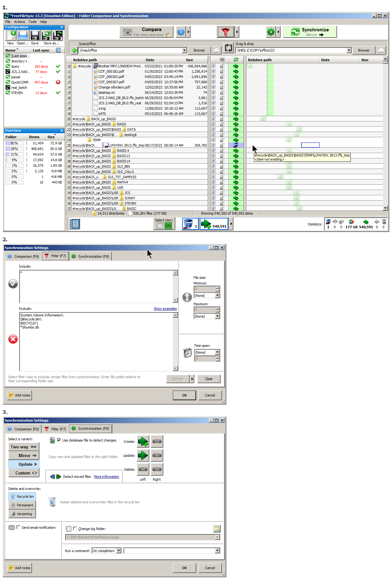This screenshot has width=392, height=580.
Task: Toggle the Select view sync action icon
Action: coord(168,226)
